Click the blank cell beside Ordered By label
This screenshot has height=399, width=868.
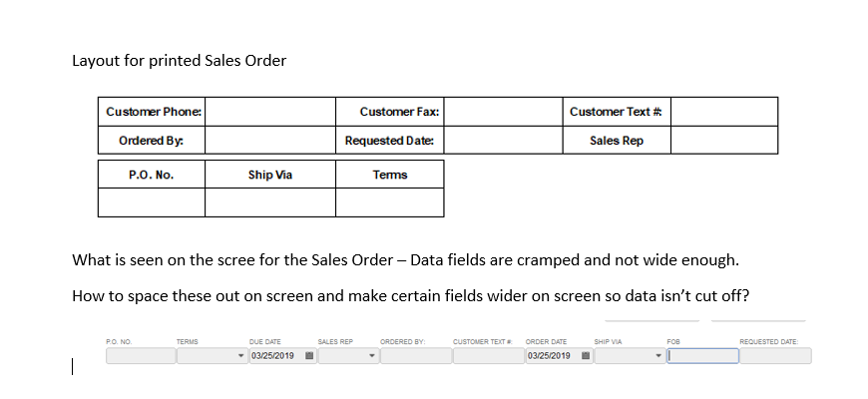point(270,141)
